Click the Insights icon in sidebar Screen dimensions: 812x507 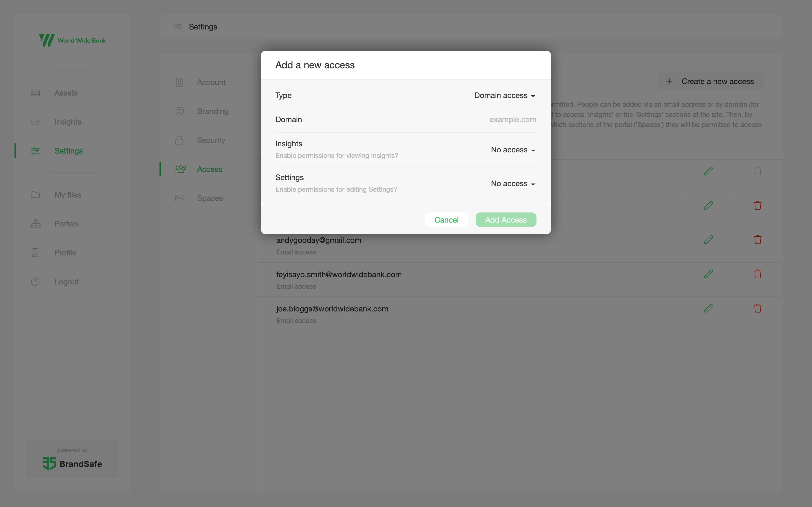[x=35, y=121]
